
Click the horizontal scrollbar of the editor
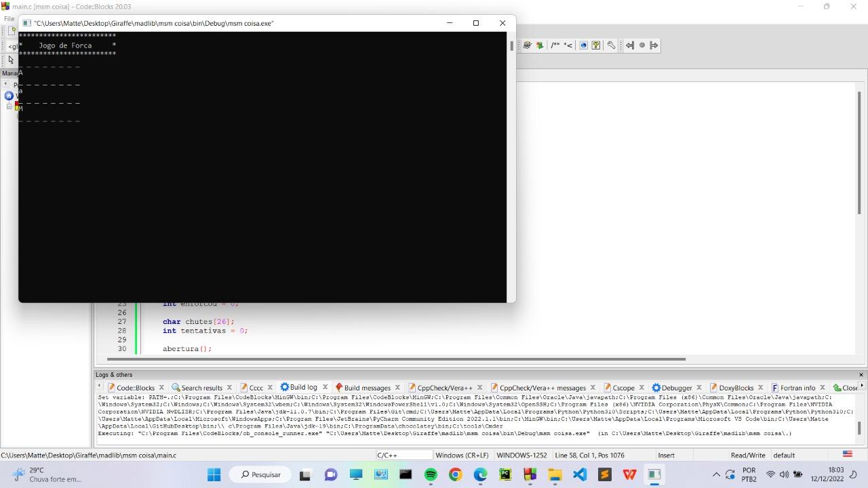(396, 359)
